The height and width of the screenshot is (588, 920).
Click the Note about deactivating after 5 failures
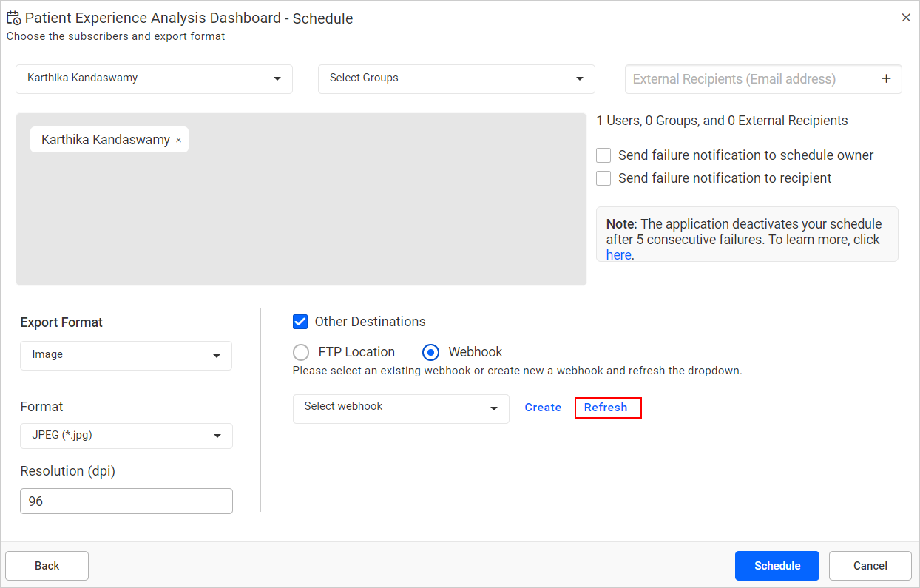click(747, 234)
